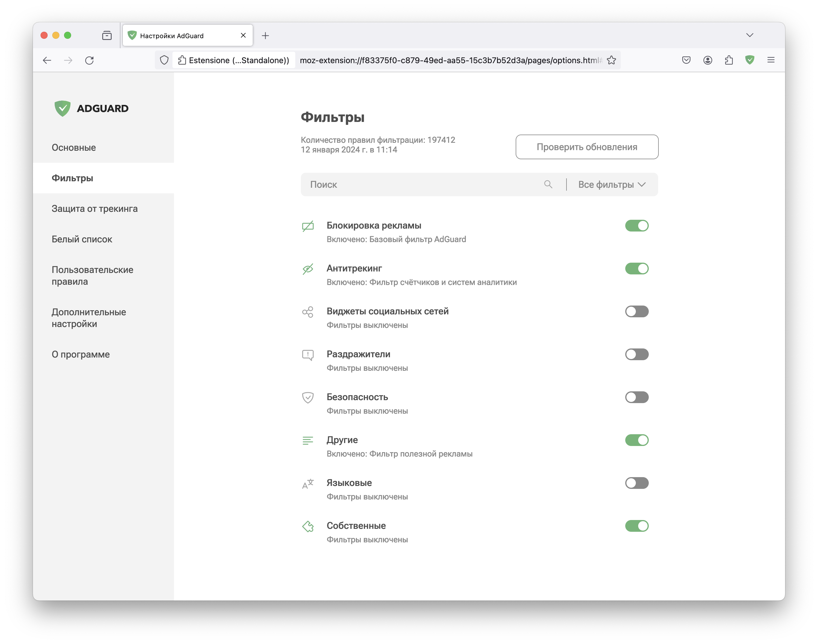Click the AdGuard shield icon in toolbar

point(749,60)
